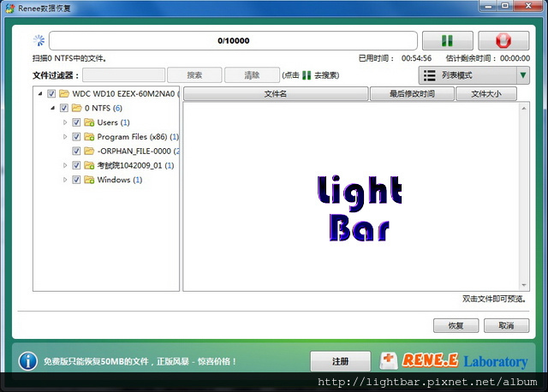Image resolution: width=548 pixels, height=392 pixels.
Task: Minimize the Renee data recovery window
Action: 489,6
